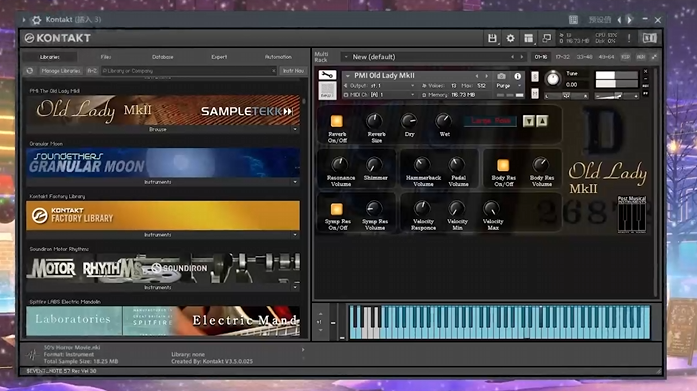The height and width of the screenshot is (391, 697).
Task: Click host next preset arrow in titlebar
Action: 629,20
